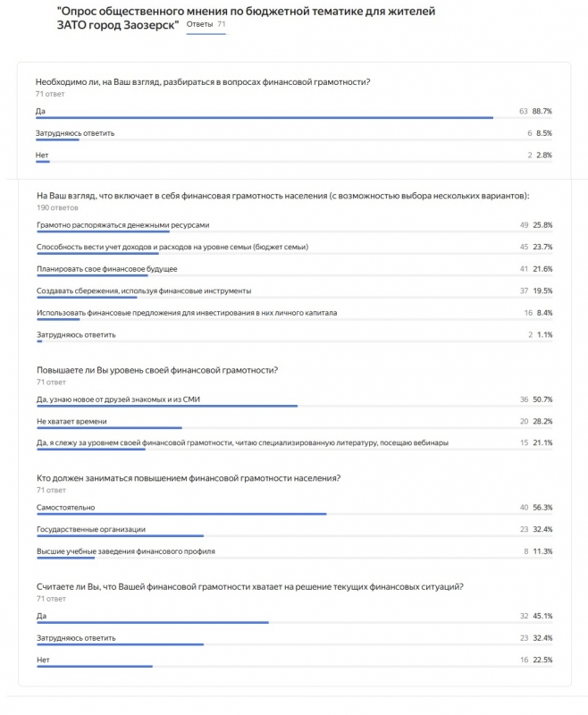Image resolution: width=588 pixels, height=715 pixels.
Task: Click the "Не хватает времени" answer
Action: pyautogui.click(x=71, y=420)
